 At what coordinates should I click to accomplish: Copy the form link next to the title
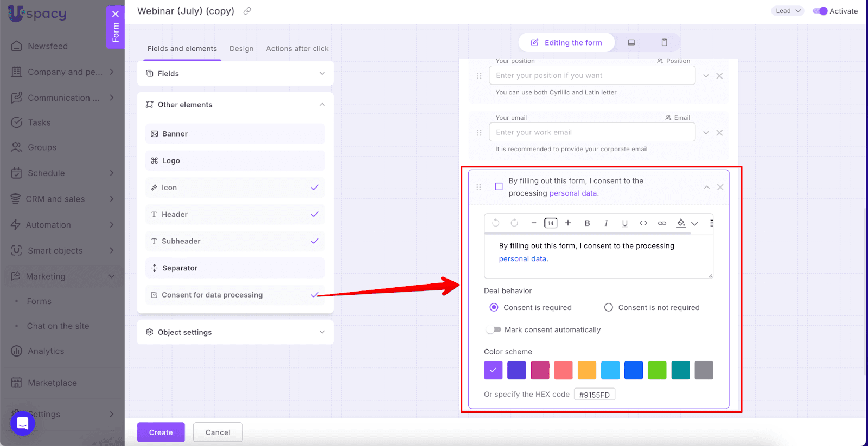coord(247,11)
